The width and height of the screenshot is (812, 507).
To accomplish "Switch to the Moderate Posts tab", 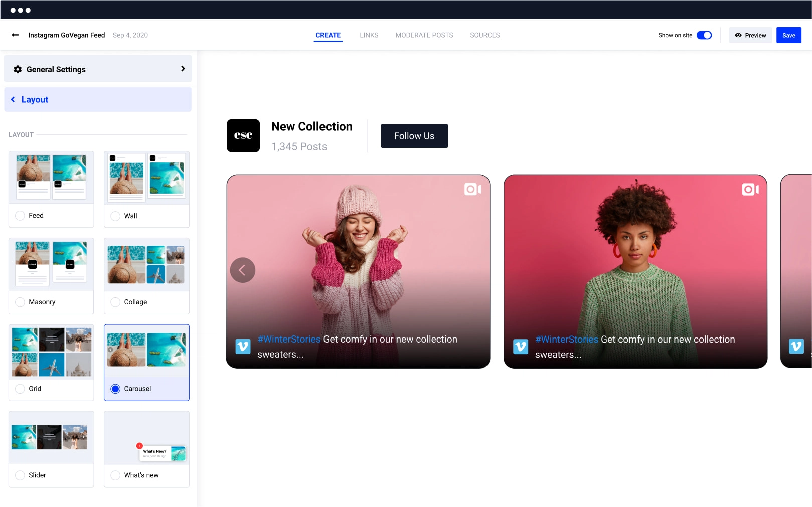I will pos(424,35).
